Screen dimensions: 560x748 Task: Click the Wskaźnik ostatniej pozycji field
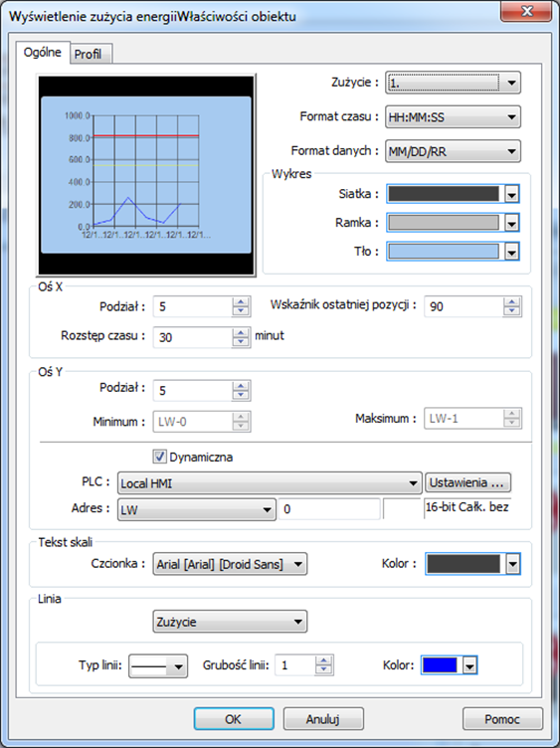[x=464, y=306]
